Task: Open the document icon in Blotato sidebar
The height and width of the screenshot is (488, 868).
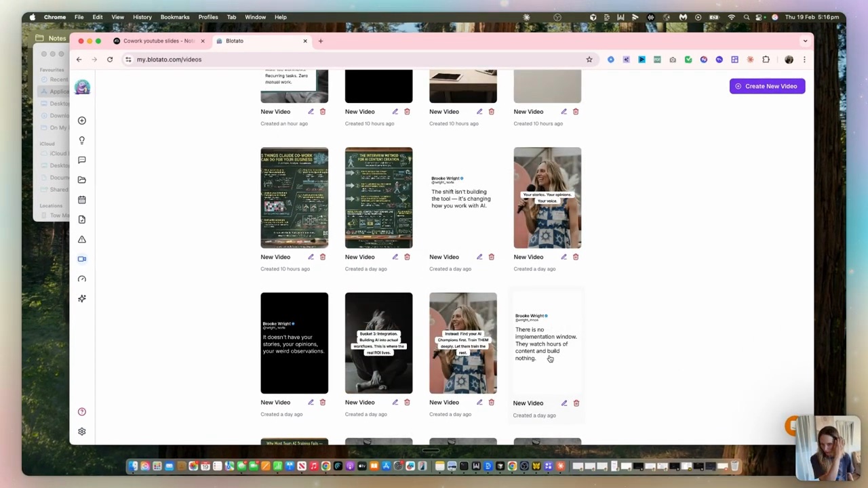Action: coord(82,220)
